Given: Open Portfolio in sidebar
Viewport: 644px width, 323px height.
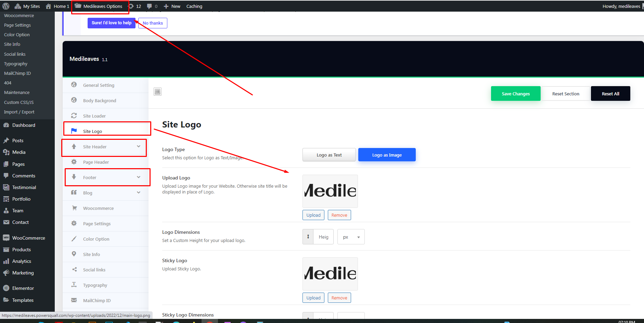Looking at the screenshot, I should (27, 199).
